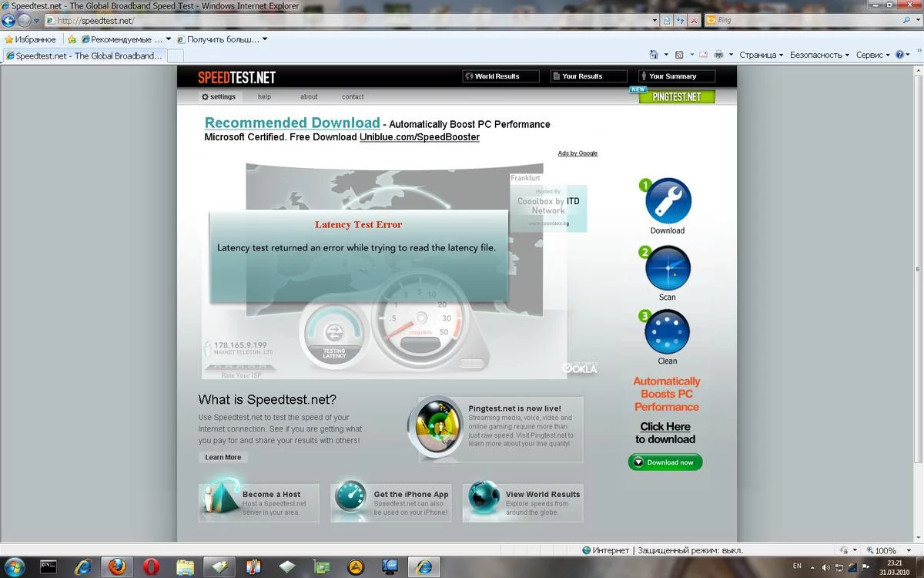Open the command prompt taskbar icon

[49, 566]
